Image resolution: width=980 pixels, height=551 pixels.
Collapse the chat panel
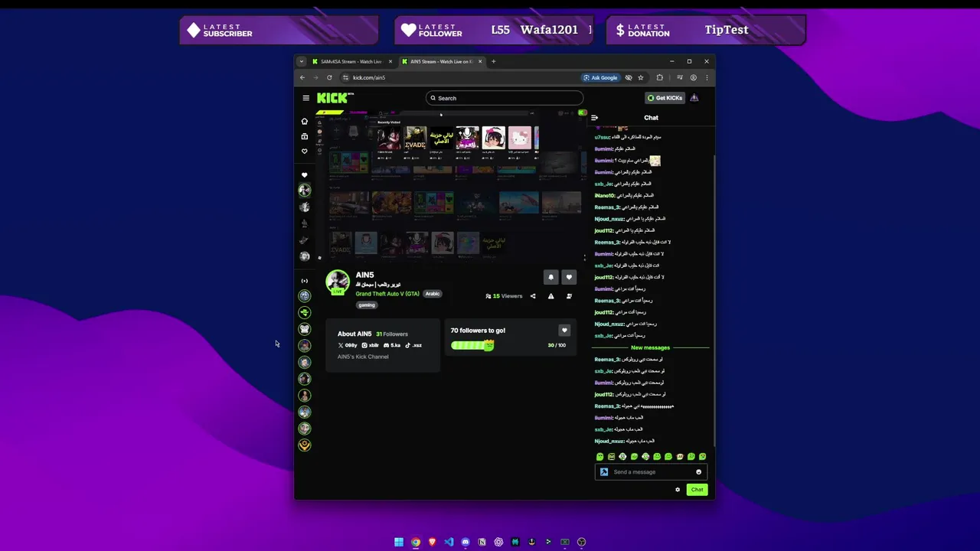594,118
